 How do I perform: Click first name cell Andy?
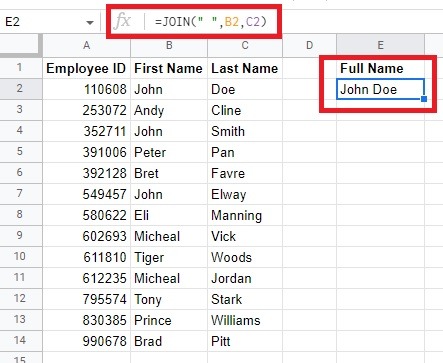point(169,110)
